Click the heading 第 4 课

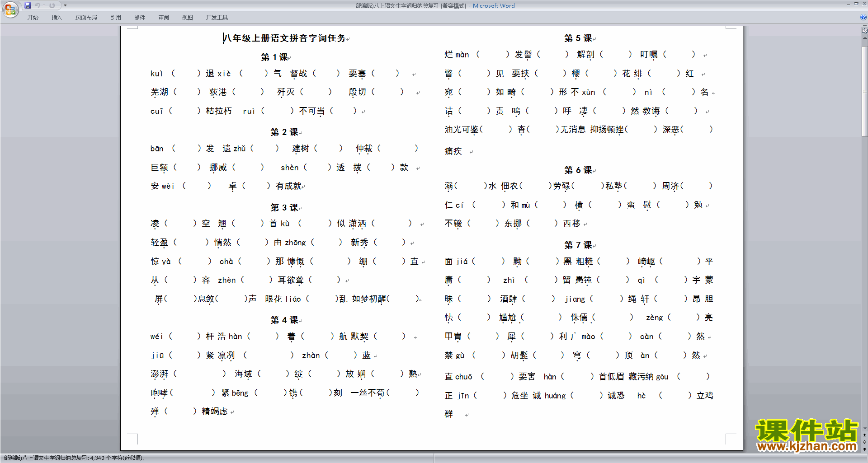[284, 320]
